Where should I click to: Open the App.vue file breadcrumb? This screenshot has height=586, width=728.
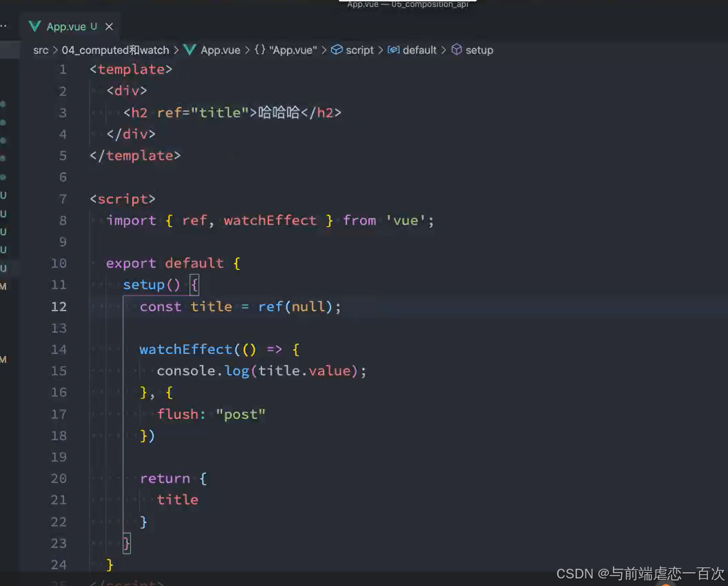pos(220,50)
